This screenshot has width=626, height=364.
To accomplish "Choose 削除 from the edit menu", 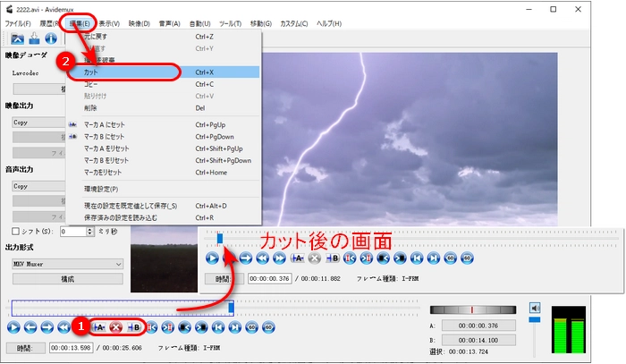I will tap(163, 108).
